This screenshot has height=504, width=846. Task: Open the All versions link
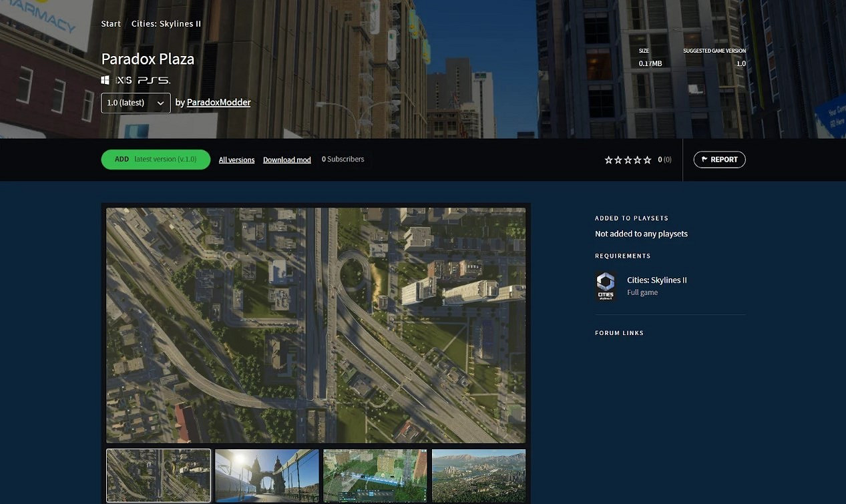[236, 160]
